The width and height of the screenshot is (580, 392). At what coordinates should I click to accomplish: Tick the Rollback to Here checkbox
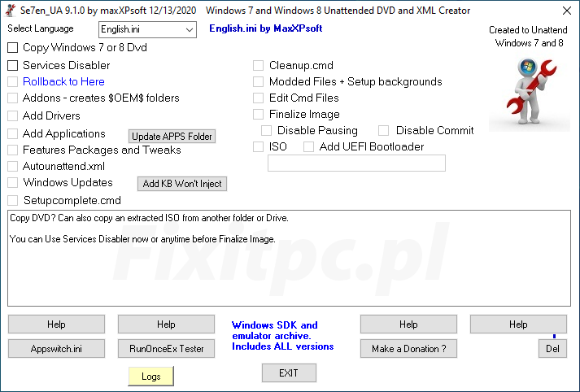pos(12,81)
